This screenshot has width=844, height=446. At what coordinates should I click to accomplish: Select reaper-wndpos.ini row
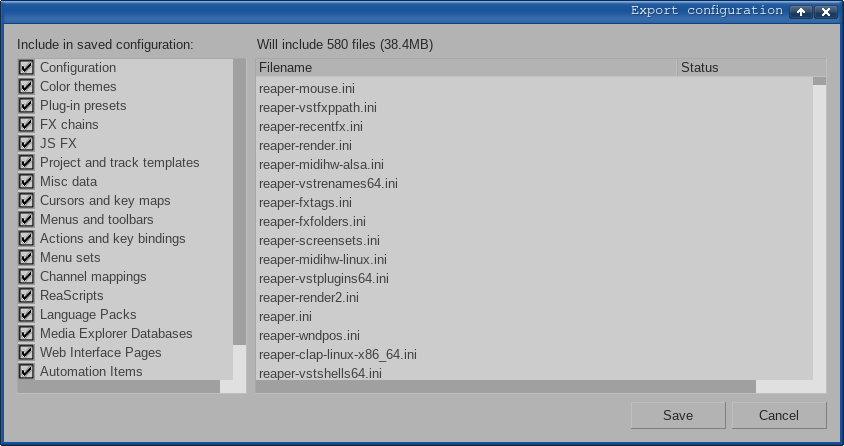(x=534, y=336)
